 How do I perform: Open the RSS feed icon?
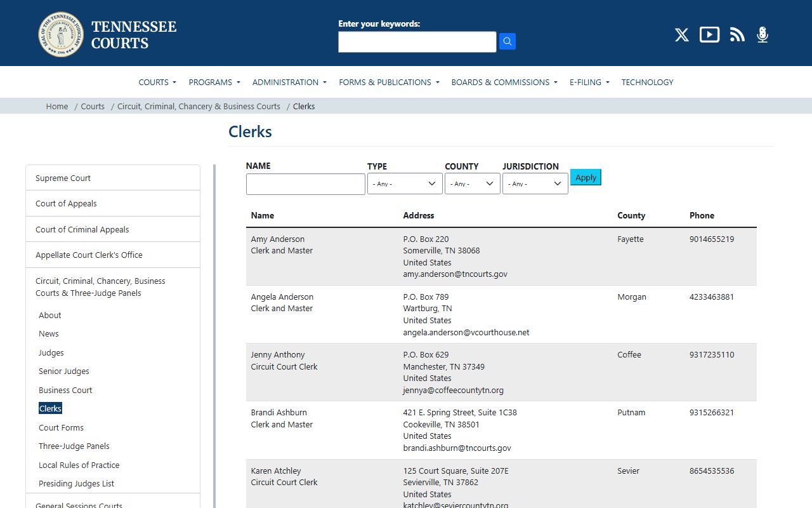[x=737, y=35]
